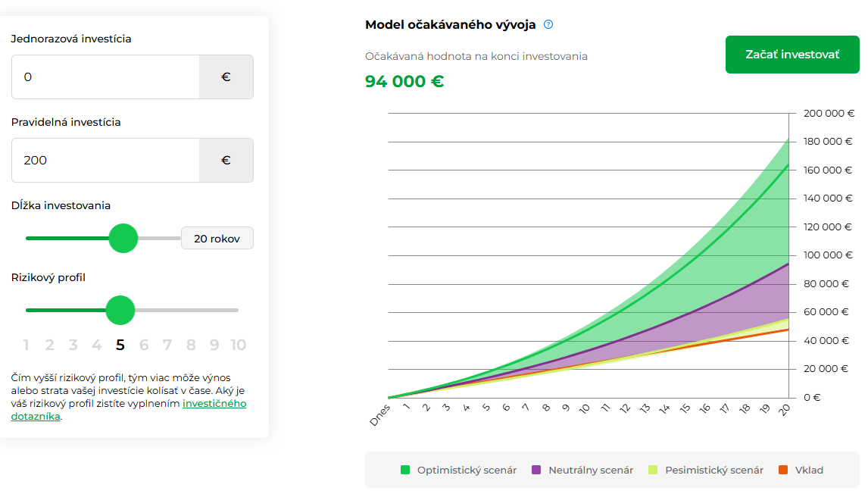This screenshot has height=494, width=868.
Task: Click the purple Neutrálny scenár legend swatch
Action: pos(536,470)
